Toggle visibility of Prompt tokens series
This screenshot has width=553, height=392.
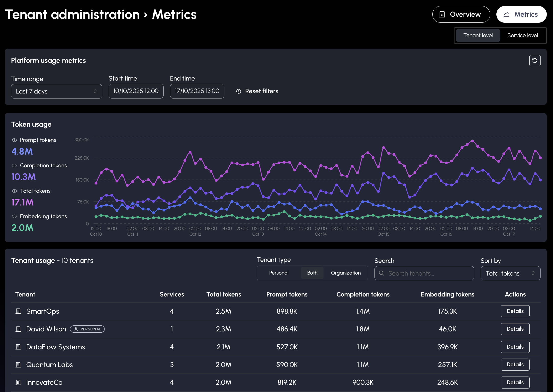click(x=14, y=140)
